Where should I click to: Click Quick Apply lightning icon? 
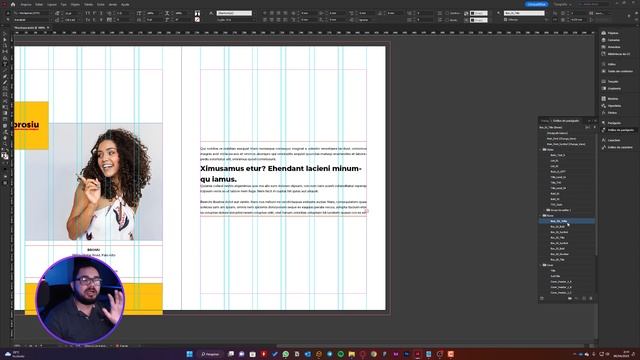tap(594, 127)
